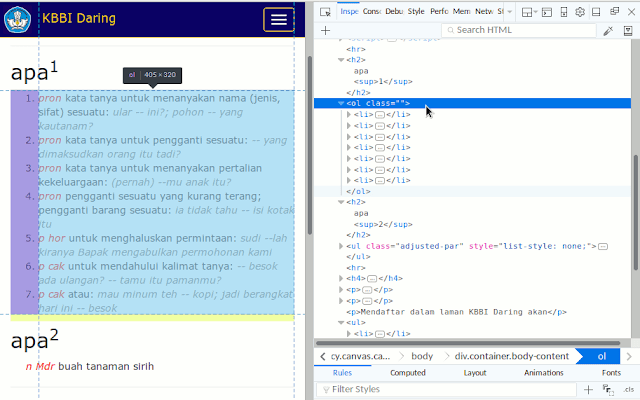Click the KBBI logo emblem

pos(17,19)
